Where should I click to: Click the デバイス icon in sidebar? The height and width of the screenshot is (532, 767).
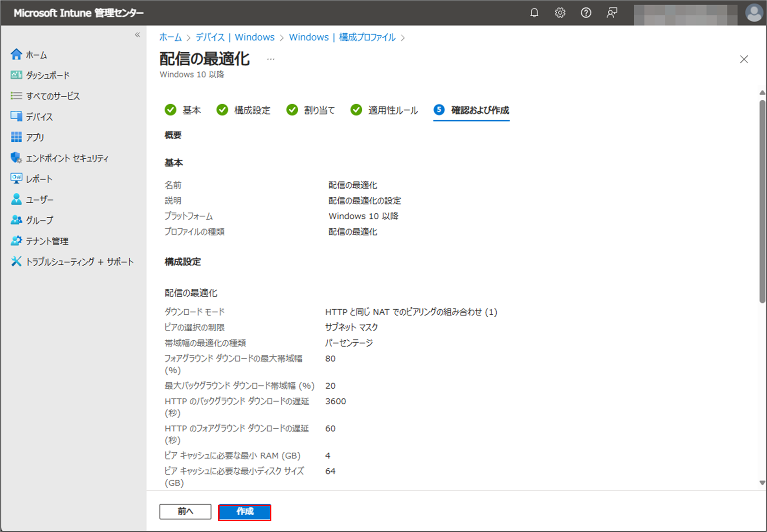coord(16,116)
